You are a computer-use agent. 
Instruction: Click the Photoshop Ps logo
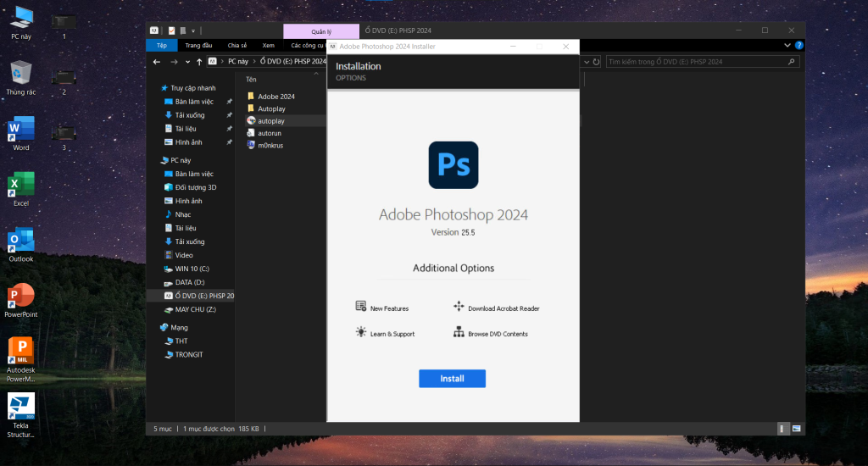pyautogui.click(x=453, y=165)
